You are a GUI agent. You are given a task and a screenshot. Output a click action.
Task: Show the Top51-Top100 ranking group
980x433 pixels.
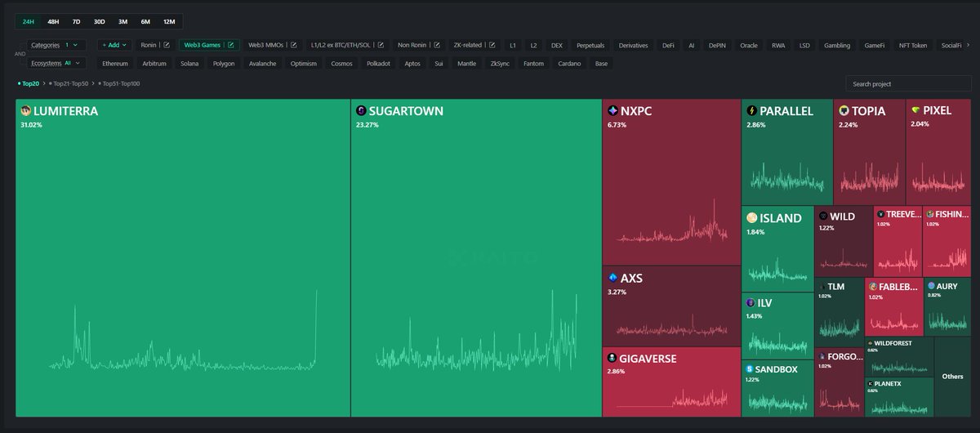pos(118,83)
